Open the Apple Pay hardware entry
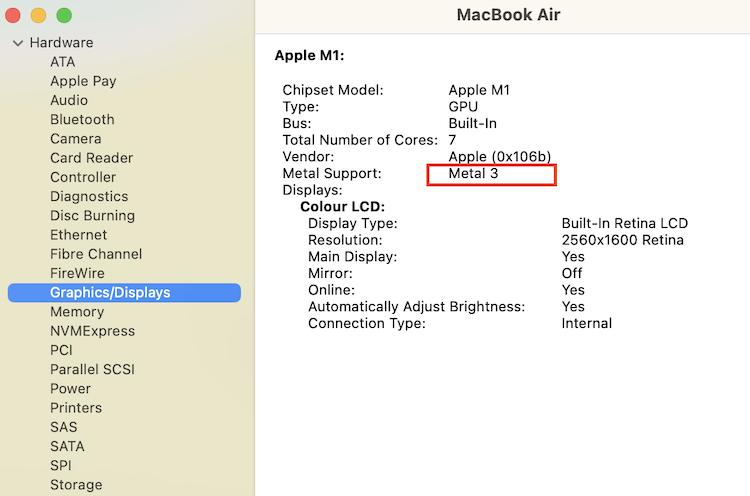 [83, 81]
